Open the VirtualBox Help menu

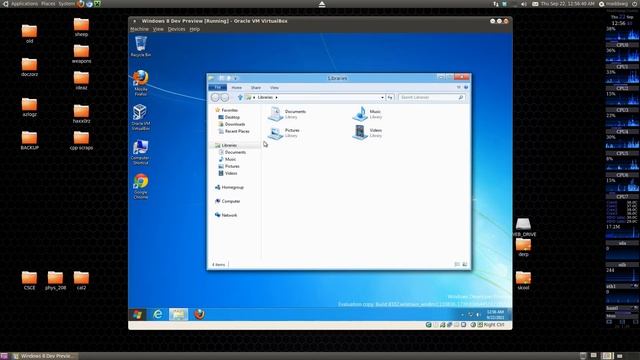[195, 29]
